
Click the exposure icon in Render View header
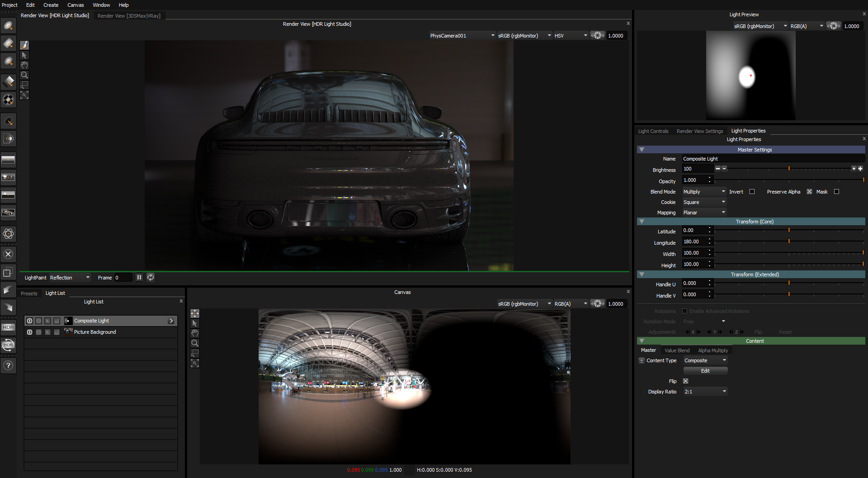click(x=598, y=35)
